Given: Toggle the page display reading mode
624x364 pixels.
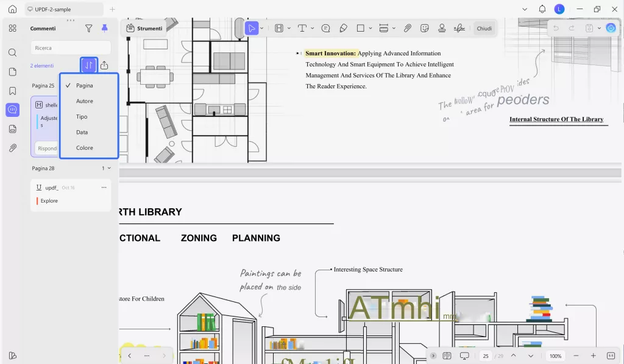Looking at the screenshot, I should [x=447, y=355].
